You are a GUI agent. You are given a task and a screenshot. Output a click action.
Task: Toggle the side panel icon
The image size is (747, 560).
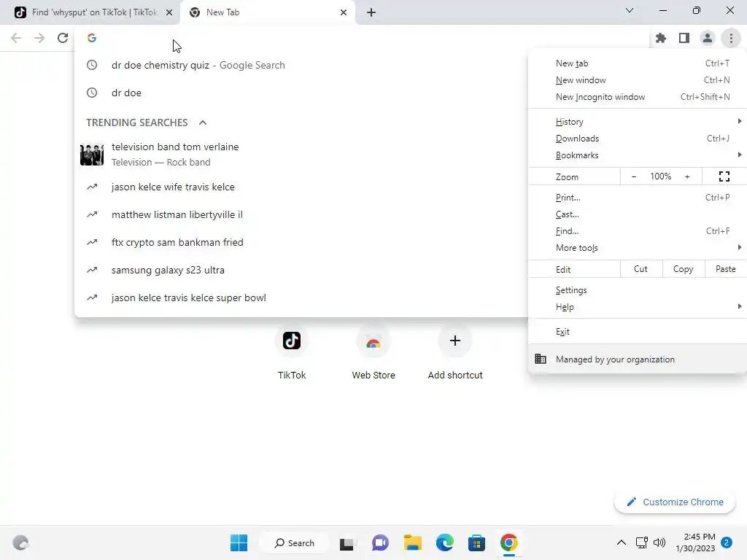(x=684, y=38)
